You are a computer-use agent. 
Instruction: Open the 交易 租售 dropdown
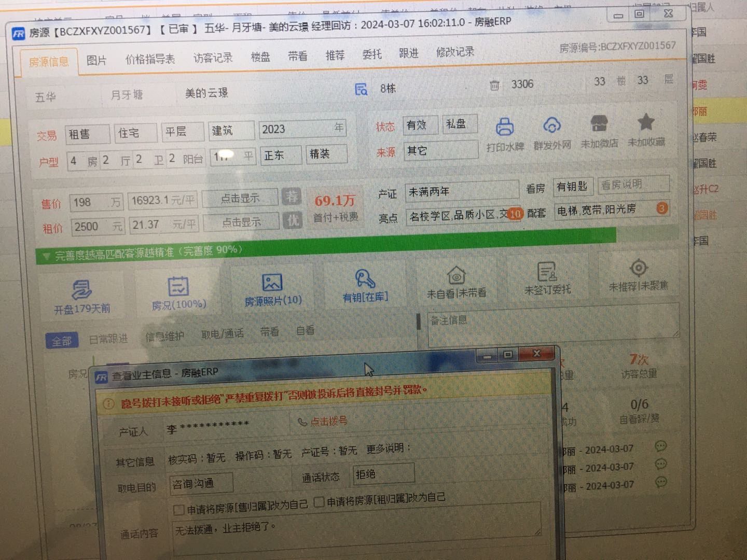(x=87, y=134)
